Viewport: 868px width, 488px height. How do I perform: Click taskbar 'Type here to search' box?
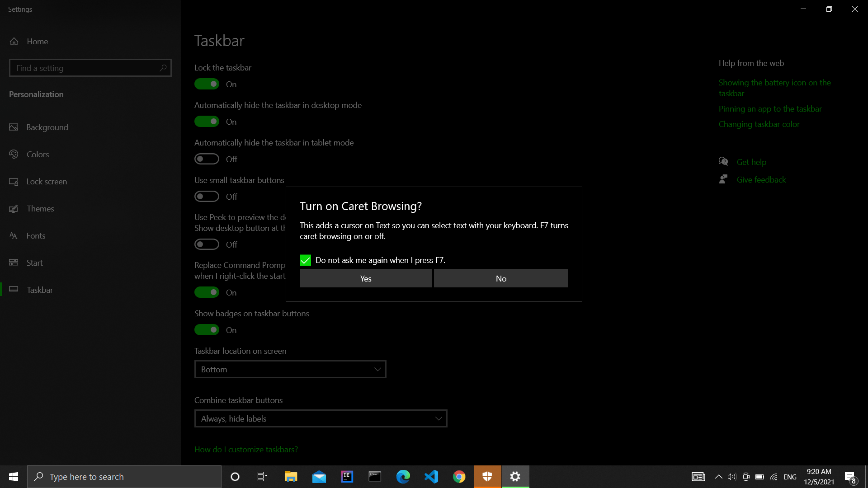pos(124,477)
